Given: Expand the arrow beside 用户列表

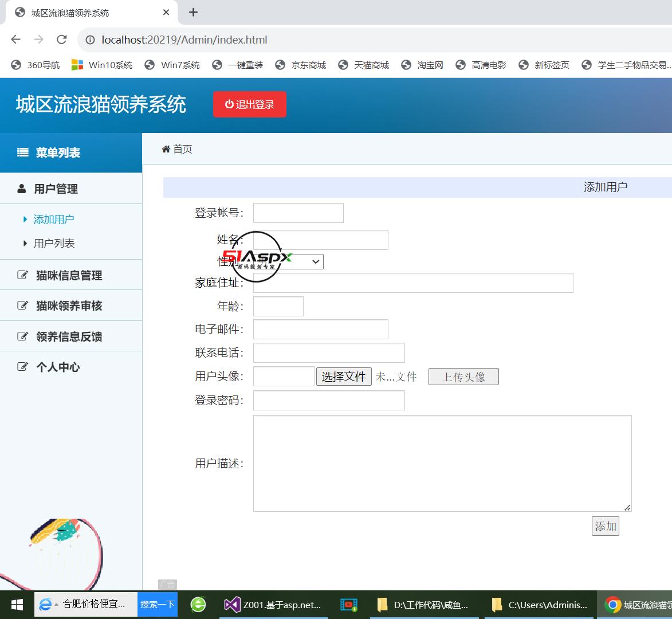Looking at the screenshot, I should click(25, 243).
